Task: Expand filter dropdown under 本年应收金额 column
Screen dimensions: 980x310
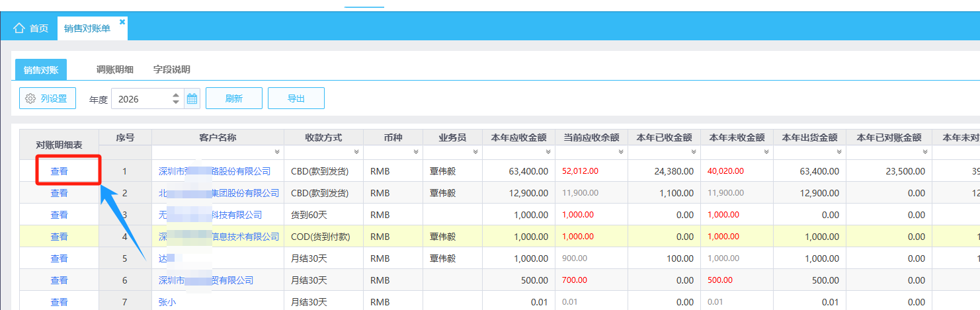Action: click(x=548, y=153)
